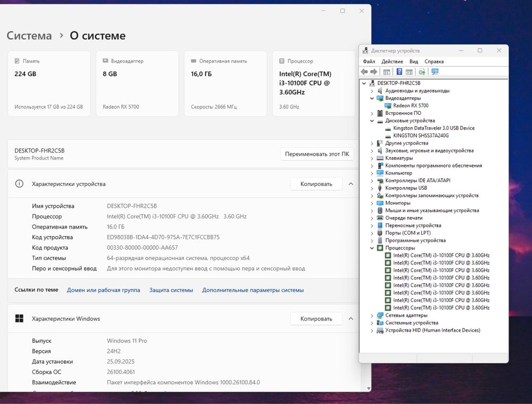The height and width of the screenshot is (404, 532).
Task: Click device ID value ED98038B-1DA4-4D70-975A-7E7C1FCCBB75
Action: tap(163, 237)
